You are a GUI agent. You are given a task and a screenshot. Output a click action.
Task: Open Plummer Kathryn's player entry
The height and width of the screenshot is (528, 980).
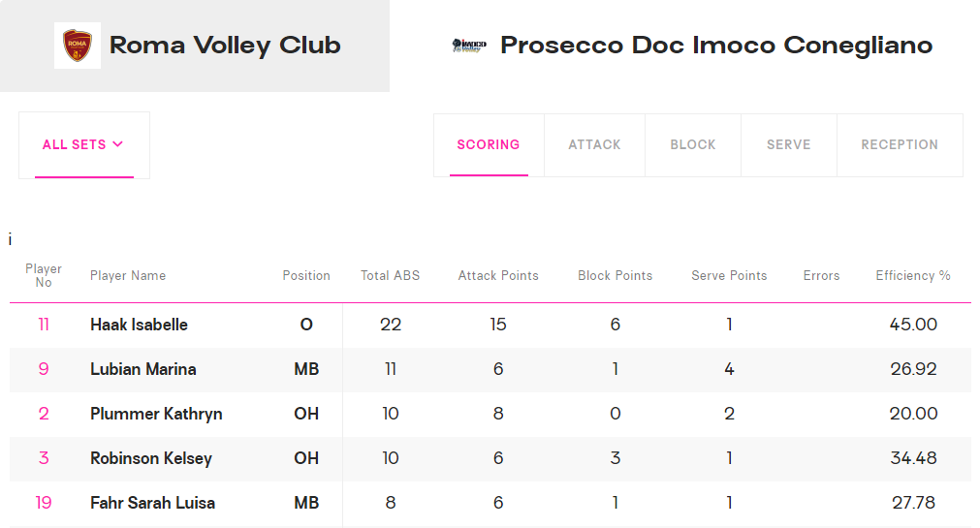click(156, 415)
